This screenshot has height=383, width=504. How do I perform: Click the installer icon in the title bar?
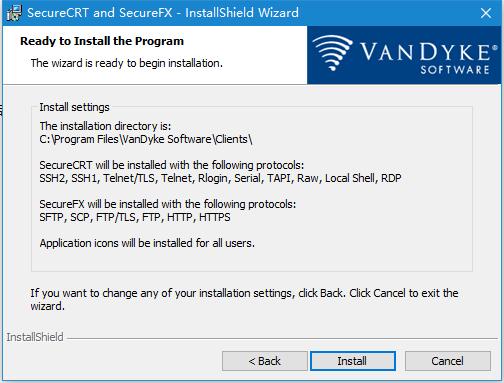click(x=14, y=13)
